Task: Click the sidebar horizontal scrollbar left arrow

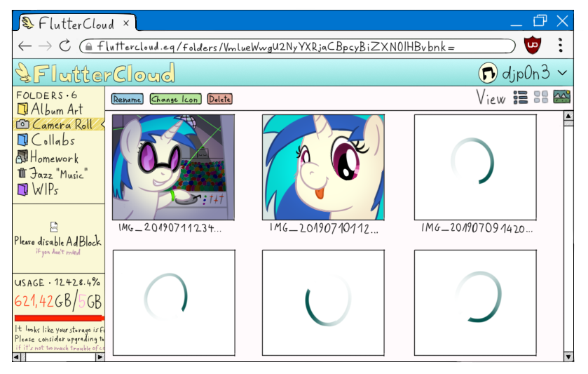Action: pyautogui.click(x=18, y=357)
